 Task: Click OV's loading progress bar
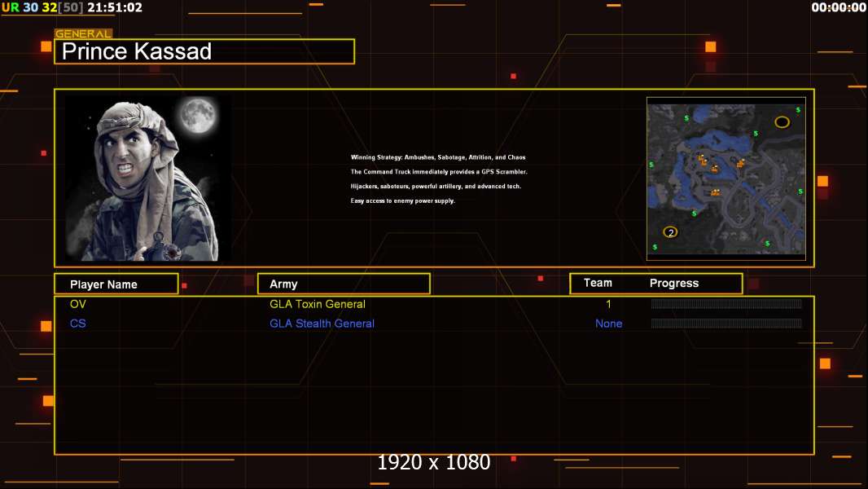tap(726, 303)
